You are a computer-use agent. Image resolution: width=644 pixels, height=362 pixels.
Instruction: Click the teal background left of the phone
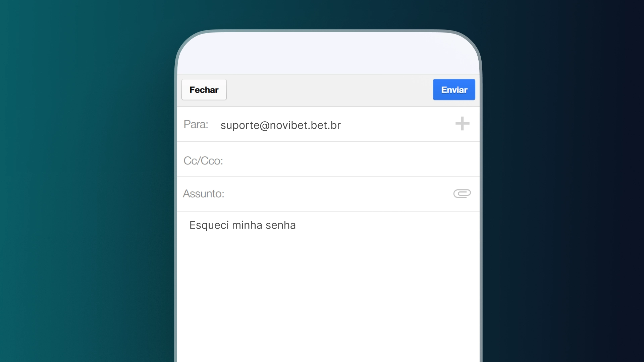click(84, 181)
